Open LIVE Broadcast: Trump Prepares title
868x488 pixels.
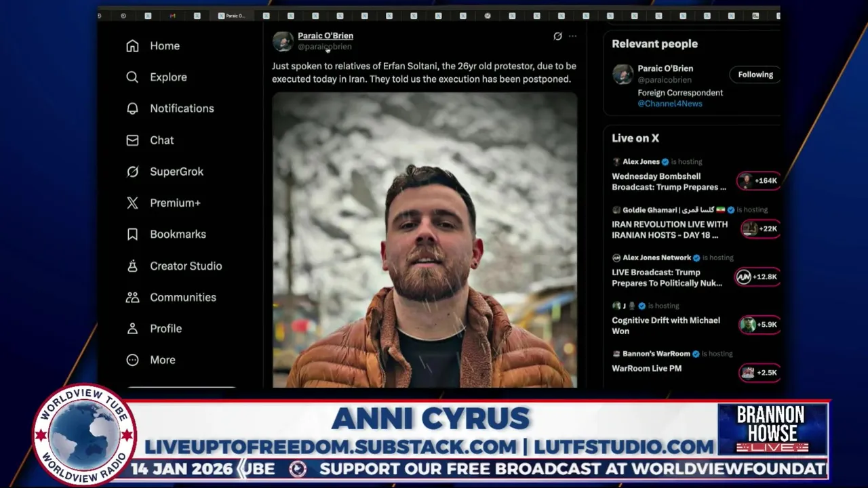[667, 278]
